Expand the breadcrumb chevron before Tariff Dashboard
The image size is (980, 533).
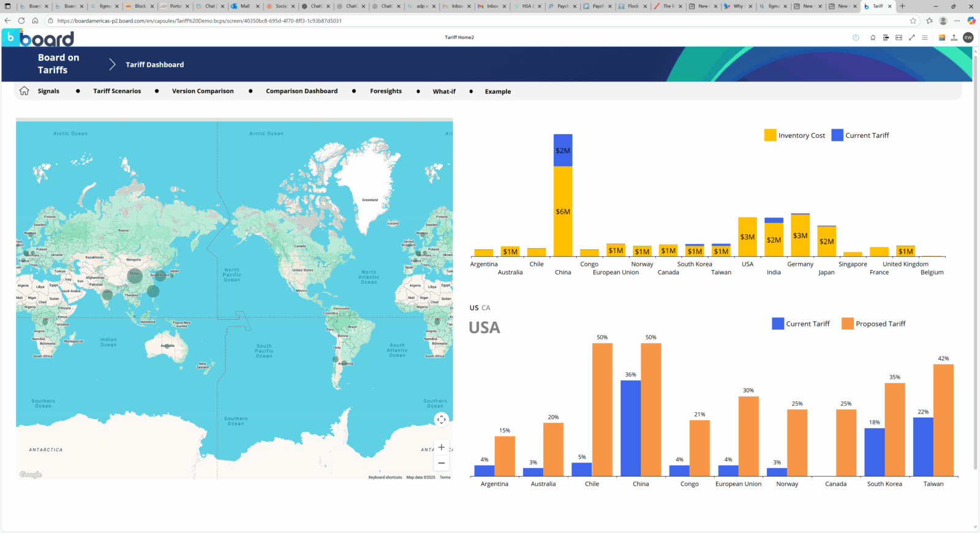[x=112, y=64]
